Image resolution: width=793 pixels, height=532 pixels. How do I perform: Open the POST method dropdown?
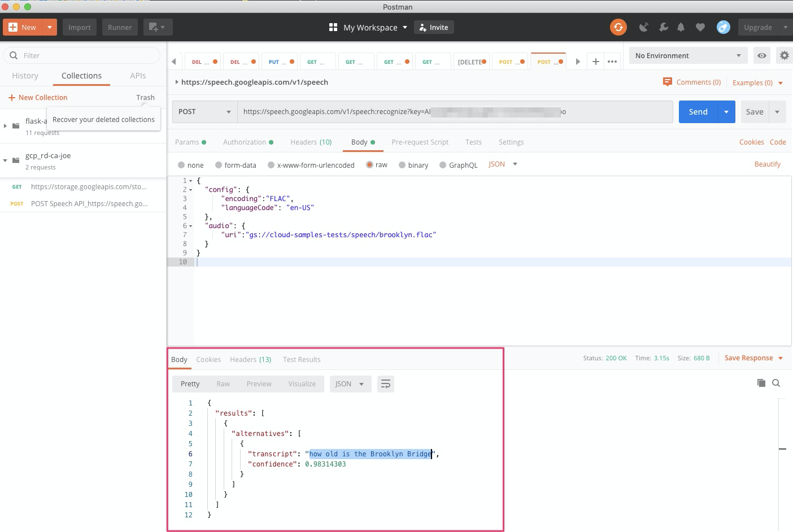[x=204, y=112]
